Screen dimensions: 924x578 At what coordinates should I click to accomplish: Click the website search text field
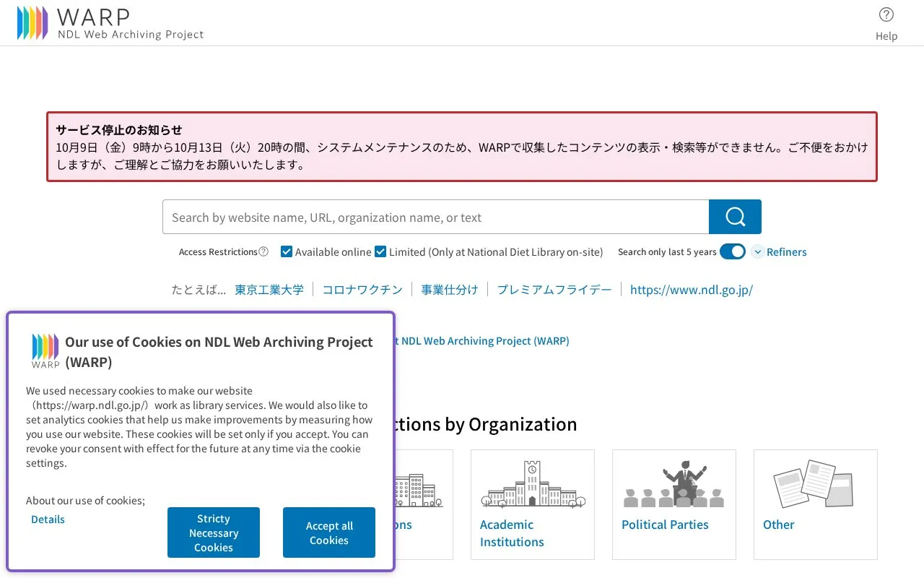coord(435,217)
